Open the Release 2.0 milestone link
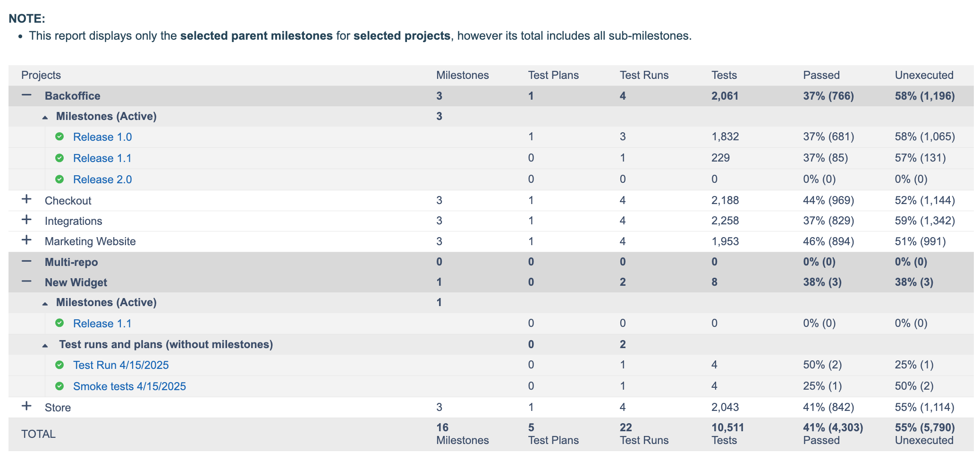The image size is (980, 461). (102, 179)
